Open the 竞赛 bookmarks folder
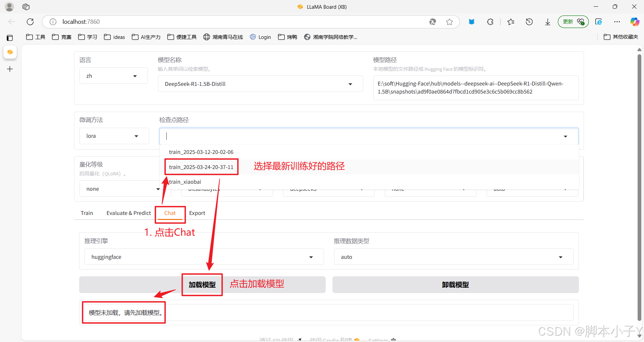The height and width of the screenshot is (342, 644). pyautogui.click(x=62, y=37)
